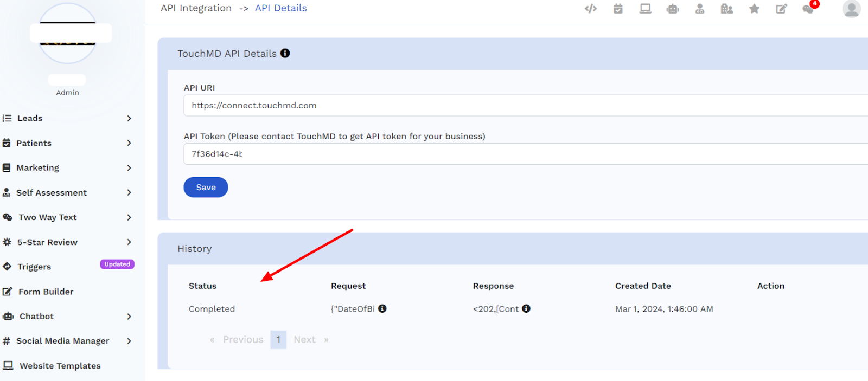
Task: Expand the Leads menu chevron
Action: [129, 118]
